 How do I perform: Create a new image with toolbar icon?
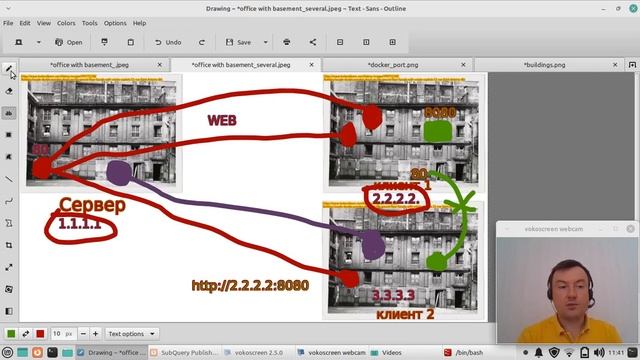19,42
